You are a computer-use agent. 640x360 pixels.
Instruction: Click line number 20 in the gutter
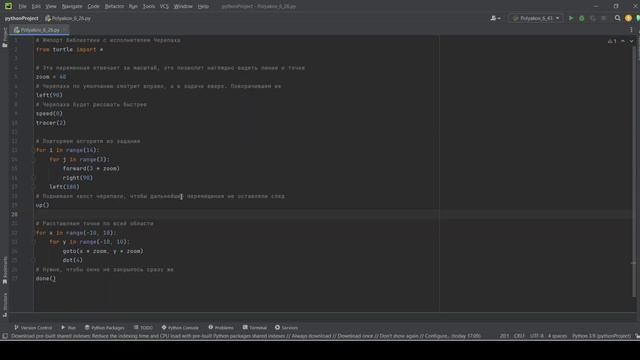14,214
